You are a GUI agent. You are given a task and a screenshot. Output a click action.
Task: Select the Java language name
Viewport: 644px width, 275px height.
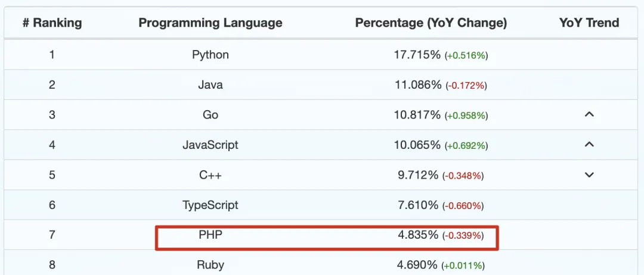pos(210,85)
